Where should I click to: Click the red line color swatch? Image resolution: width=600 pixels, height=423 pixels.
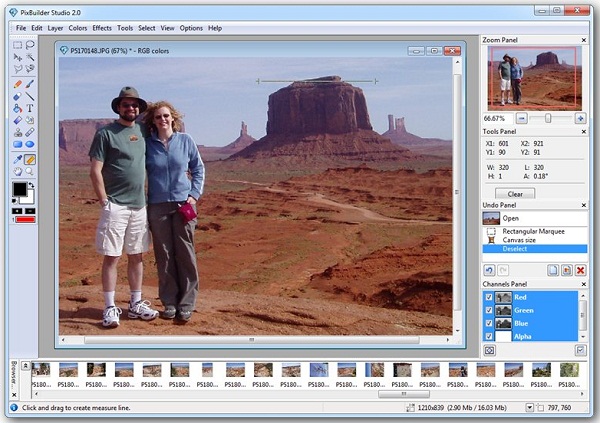click(26, 219)
